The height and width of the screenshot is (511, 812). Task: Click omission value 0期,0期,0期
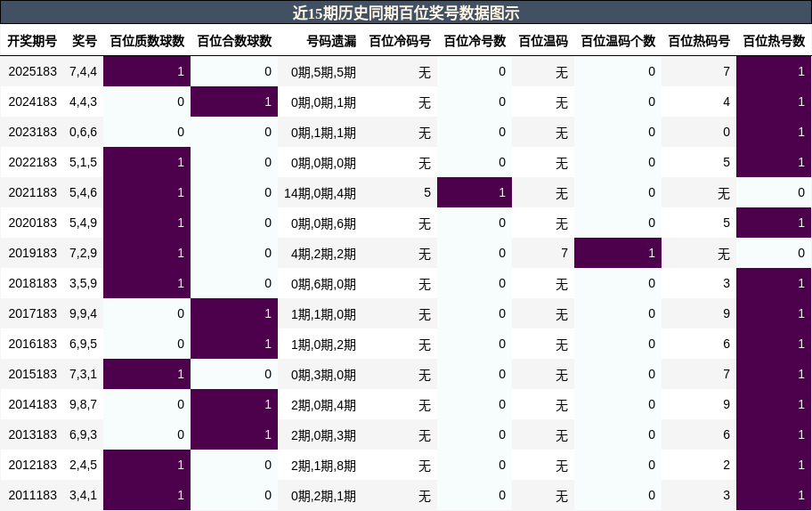pyautogui.click(x=324, y=163)
